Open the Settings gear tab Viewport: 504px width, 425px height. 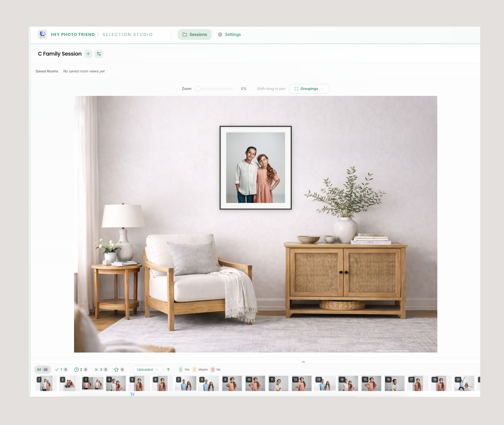pos(229,35)
